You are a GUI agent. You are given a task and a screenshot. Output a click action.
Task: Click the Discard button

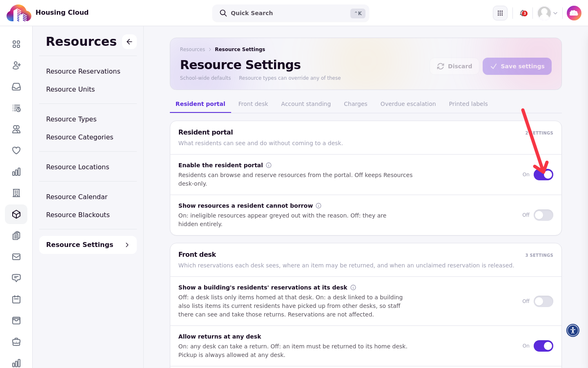(454, 66)
